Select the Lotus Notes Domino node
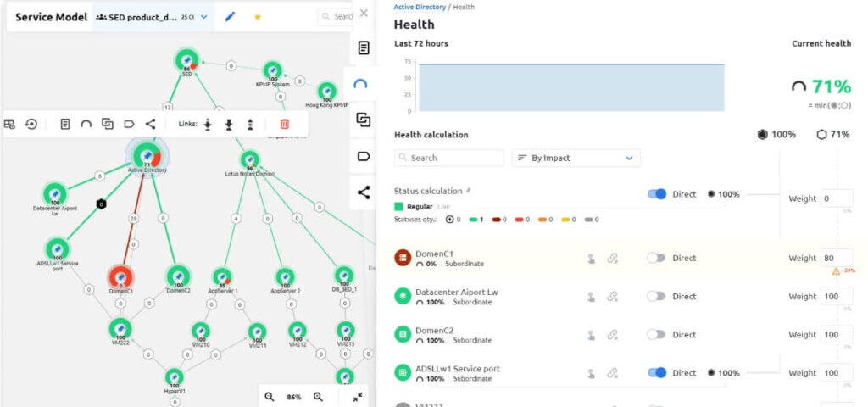 [250, 160]
